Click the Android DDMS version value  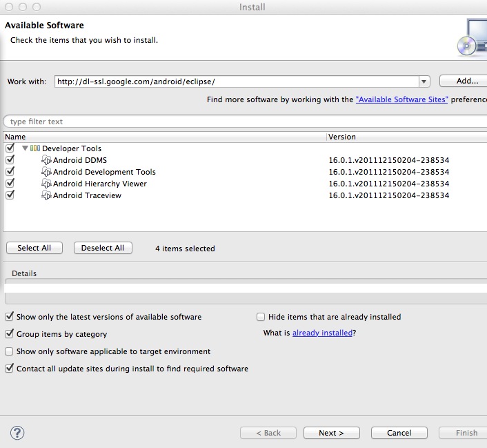(389, 160)
